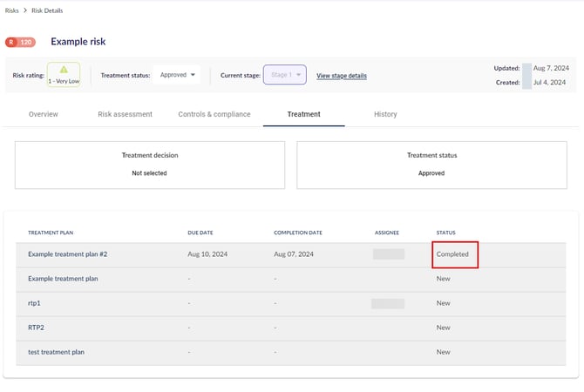Sort by the Due Date column header
Viewport: 584px width, 392px height.
pyautogui.click(x=200, y=233)
